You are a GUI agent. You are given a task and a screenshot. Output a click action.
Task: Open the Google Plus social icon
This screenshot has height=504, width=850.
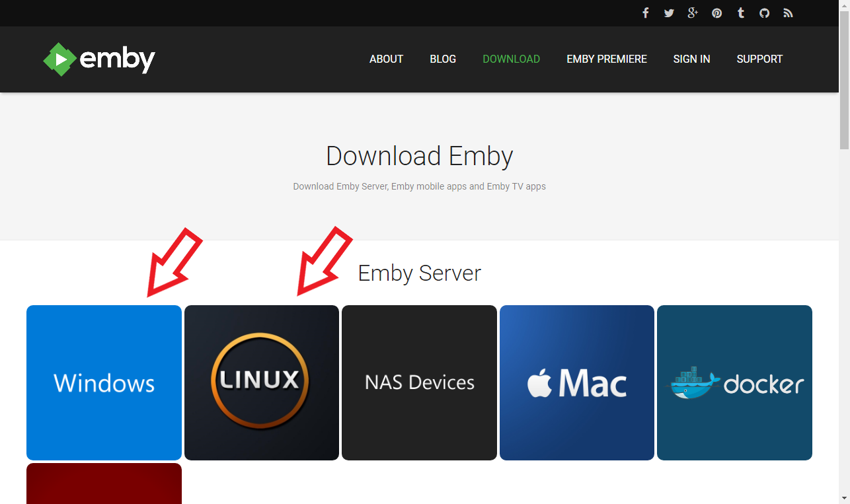coord(693,13)
